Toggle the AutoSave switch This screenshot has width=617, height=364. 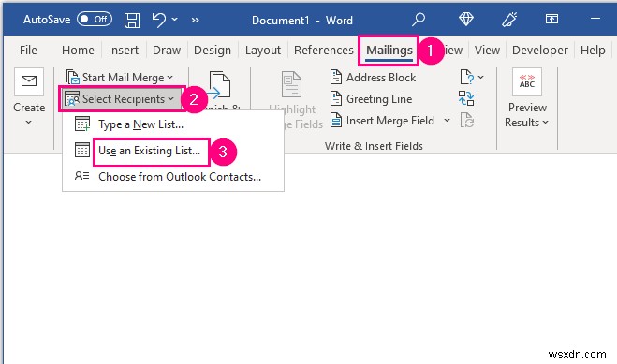tap(95, 19)
